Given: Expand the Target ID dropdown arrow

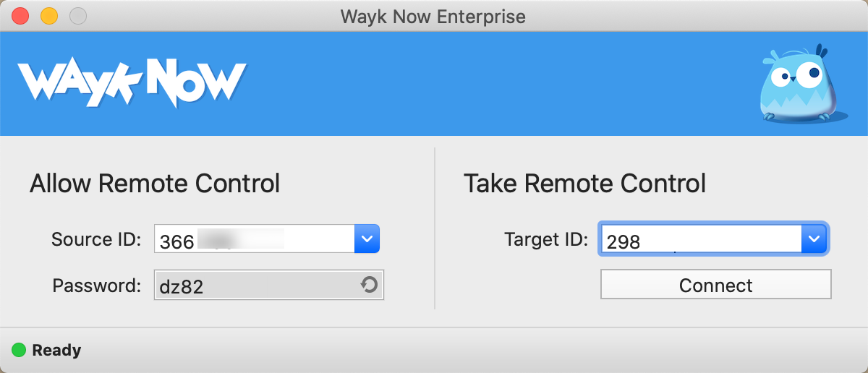Looking at the screenshot, I should pyautogui.click(x=814, y=239).
